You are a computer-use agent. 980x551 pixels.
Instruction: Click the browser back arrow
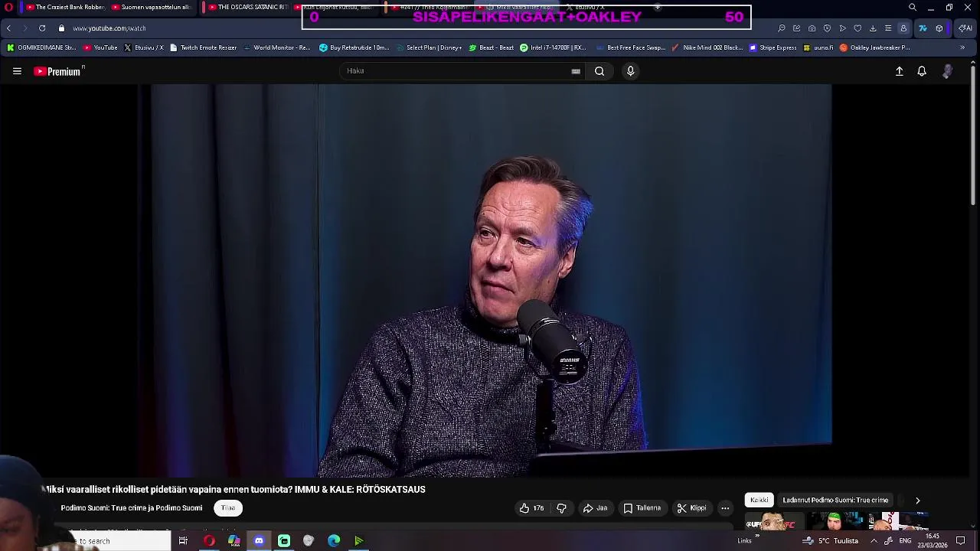[x=8, y=28]
